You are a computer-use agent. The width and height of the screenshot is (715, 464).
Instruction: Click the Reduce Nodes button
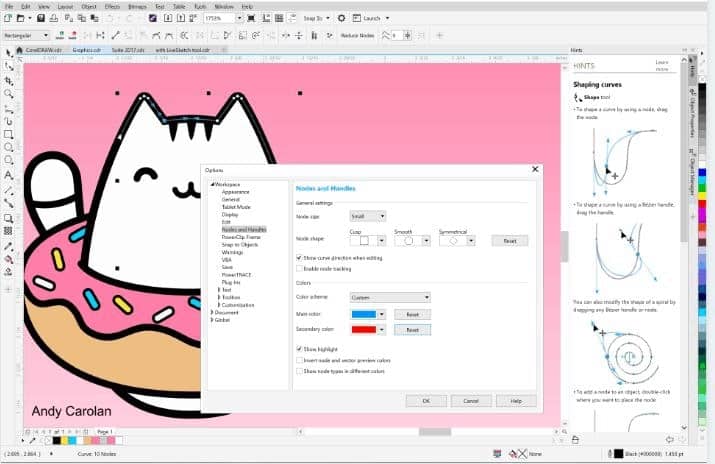(358, 35)
